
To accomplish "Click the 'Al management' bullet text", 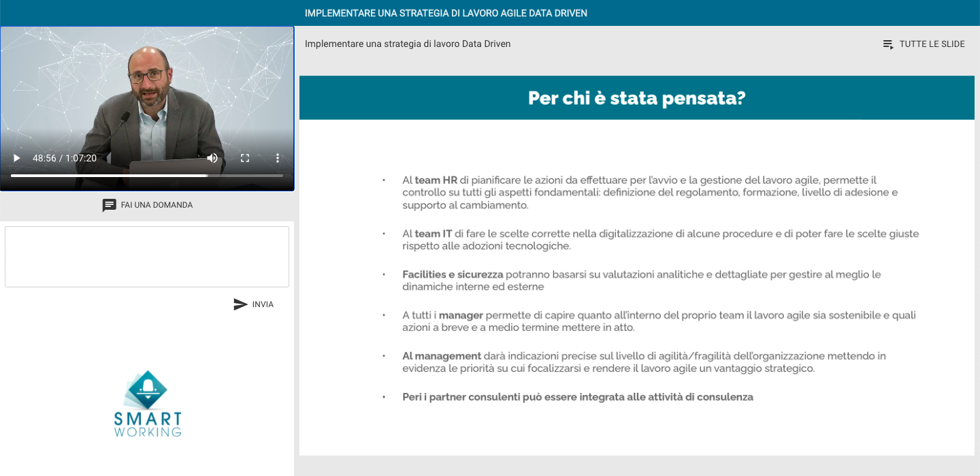I will pyautogui.click(x=644, y=362).
